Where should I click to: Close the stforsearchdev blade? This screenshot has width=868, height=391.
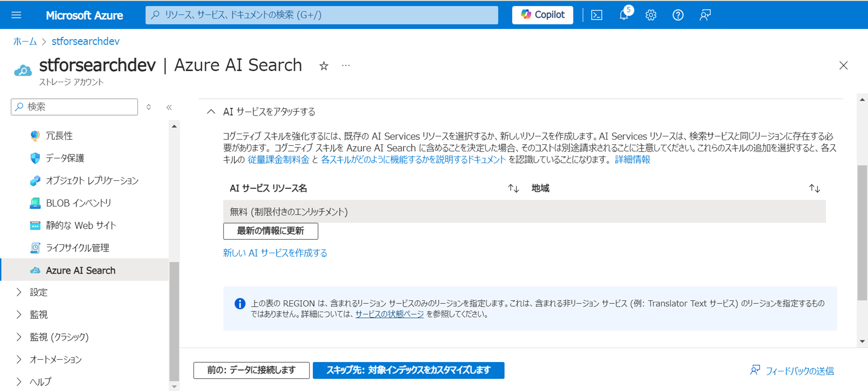tap(843, 65)
